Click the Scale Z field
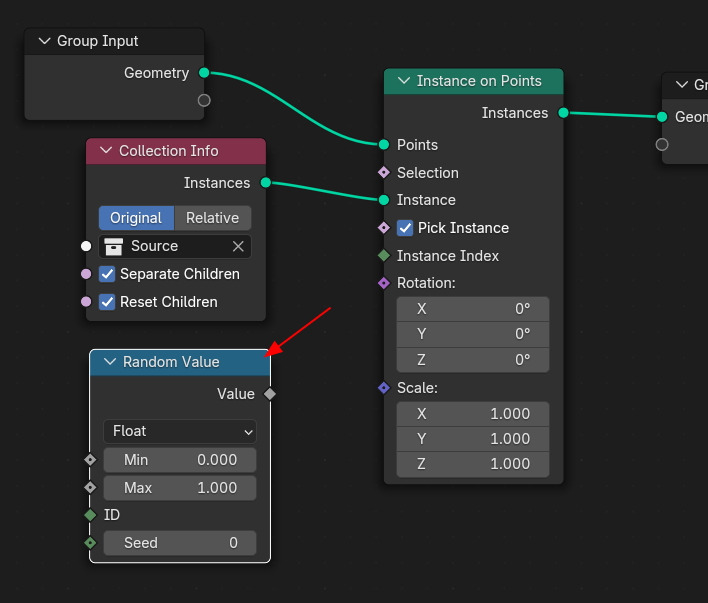This screenshot has width=708, height=603. click(x=473, y=464)
